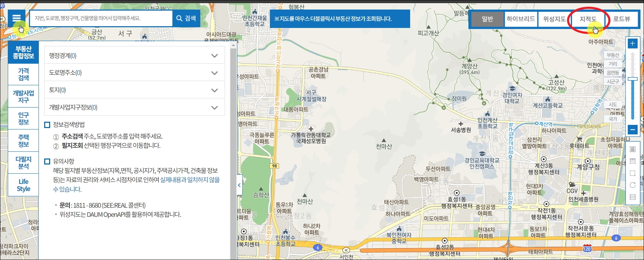Click the zoom slider handle
Image resolution: width=644 pixels, height=260 pixels.
click(x=632, y=79)
